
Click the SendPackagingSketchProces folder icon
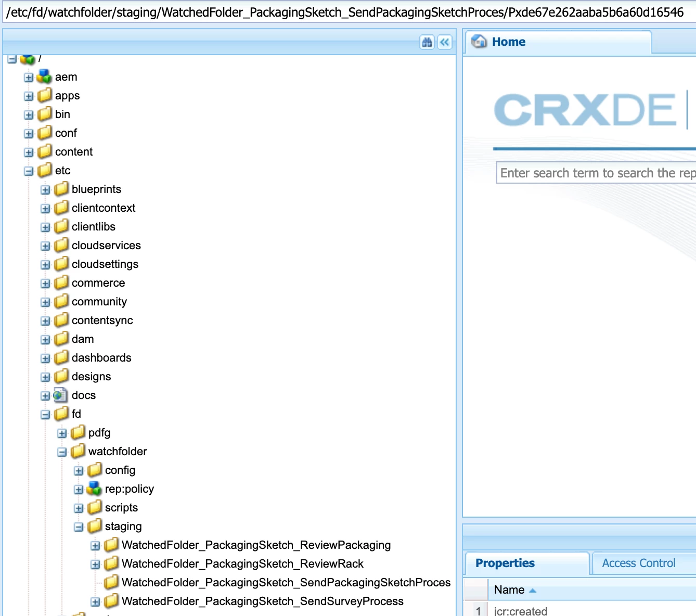click(x=111, y=582)
